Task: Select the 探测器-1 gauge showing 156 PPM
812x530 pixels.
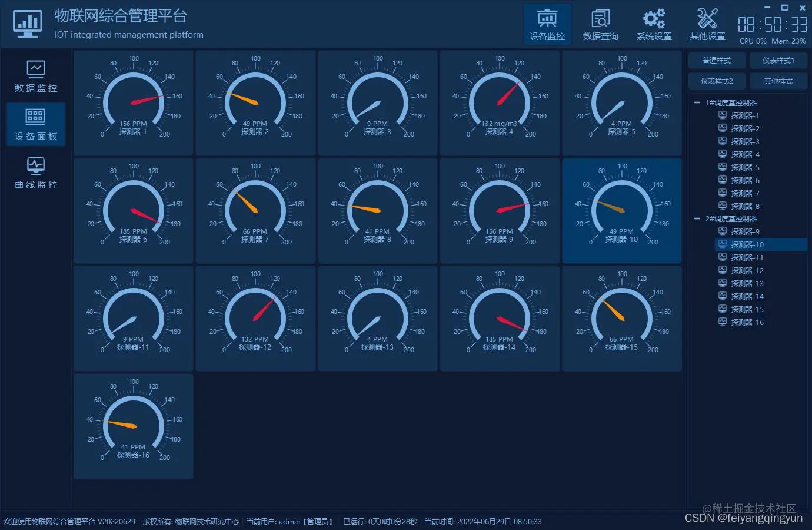Action: point(134,103)
